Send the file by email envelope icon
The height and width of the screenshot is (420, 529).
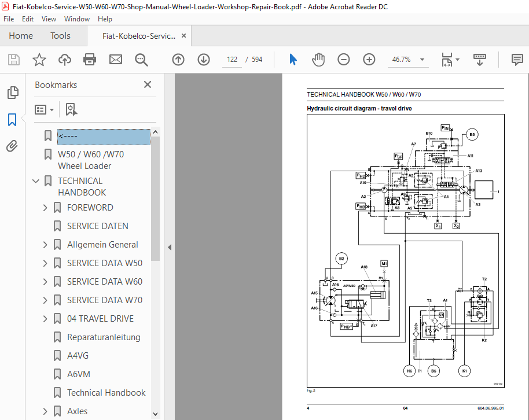[116, 60]
